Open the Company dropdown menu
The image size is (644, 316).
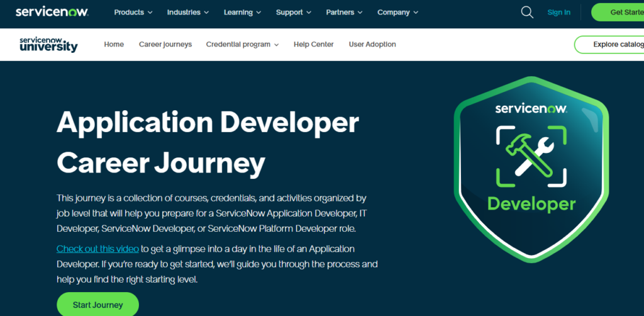pos(397,12)
